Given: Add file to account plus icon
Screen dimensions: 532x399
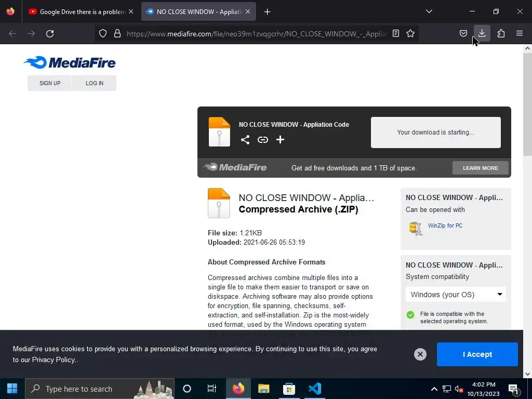Looking at the screenshot, I should (280, 140).
